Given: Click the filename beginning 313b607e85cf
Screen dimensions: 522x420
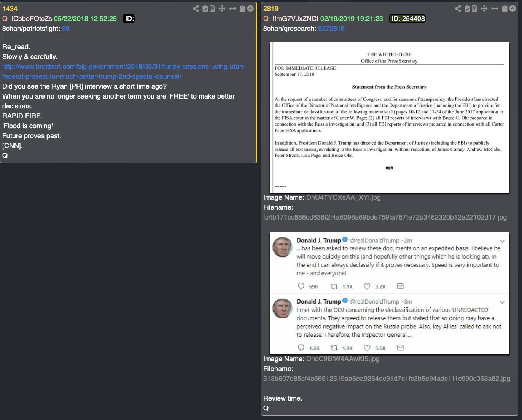Looking at the screenshot, I should 387,379.
